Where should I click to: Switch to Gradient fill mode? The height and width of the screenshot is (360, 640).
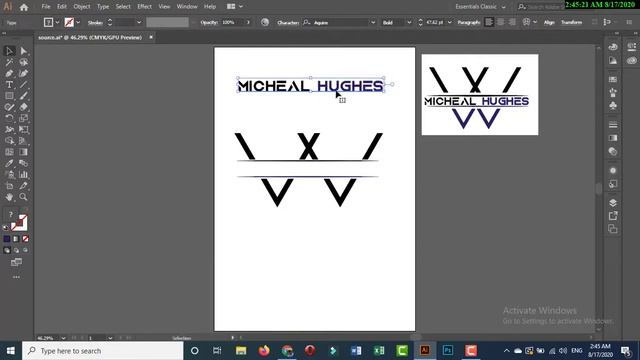click(16, 239)
